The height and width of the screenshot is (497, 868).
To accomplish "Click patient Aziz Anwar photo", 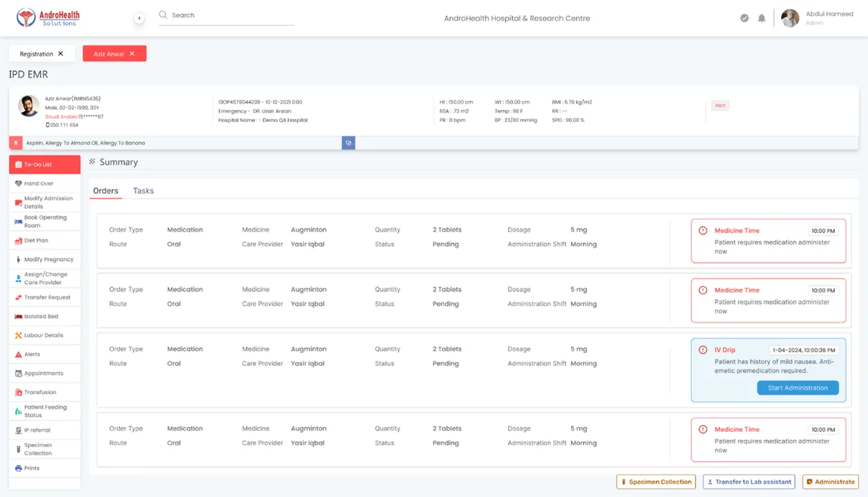I will click(28, 106).
